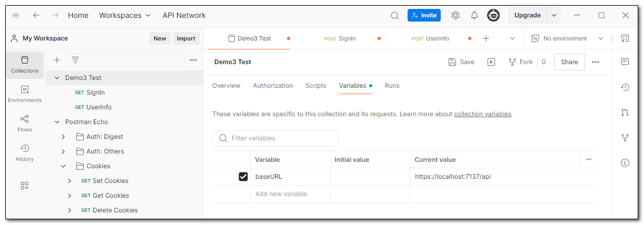The image size is (644, 225).
Task: Select the GET UserInfo request in the tree
Action: (x=93, y=107)
